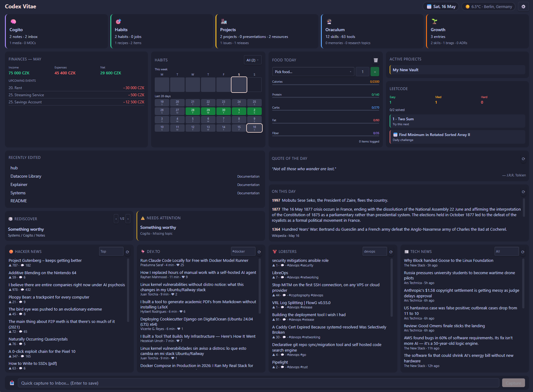
Task: Refresh the Hacker News feed
Action: [127, 252]
